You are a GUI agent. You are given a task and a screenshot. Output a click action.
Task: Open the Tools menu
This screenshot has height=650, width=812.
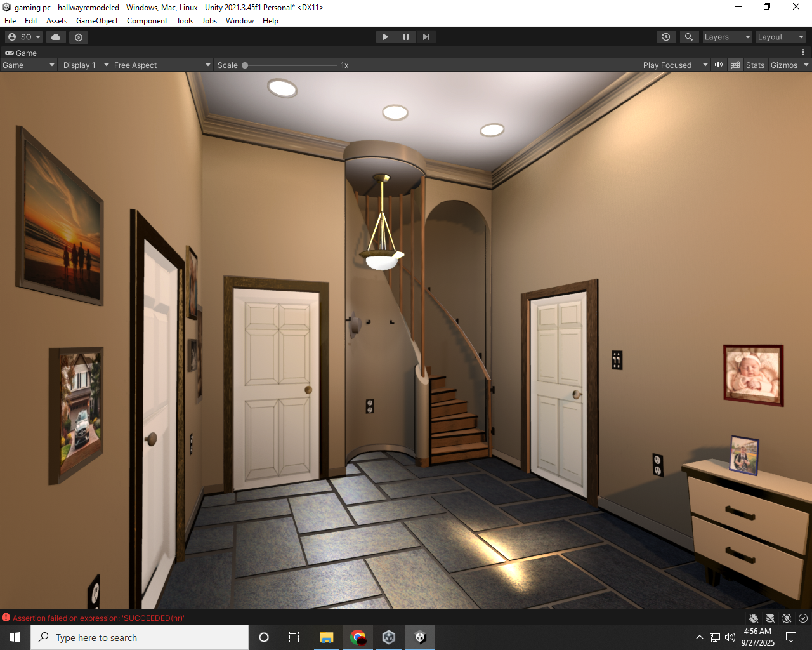185,21
